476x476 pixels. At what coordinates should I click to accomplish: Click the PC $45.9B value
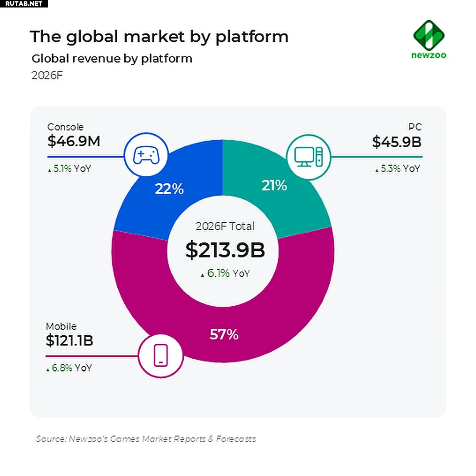coord(397,142)
